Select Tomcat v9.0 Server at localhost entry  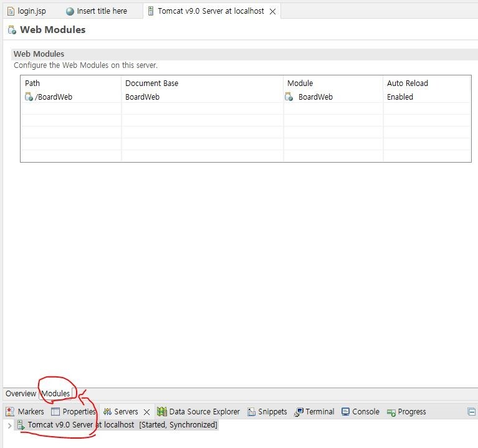(117, 425)
